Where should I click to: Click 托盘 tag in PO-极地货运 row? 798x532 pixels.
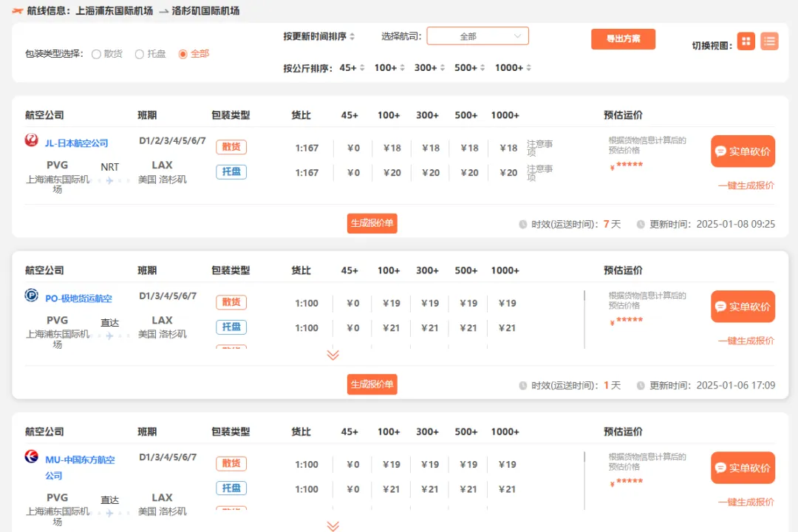(x=231, y=327)
